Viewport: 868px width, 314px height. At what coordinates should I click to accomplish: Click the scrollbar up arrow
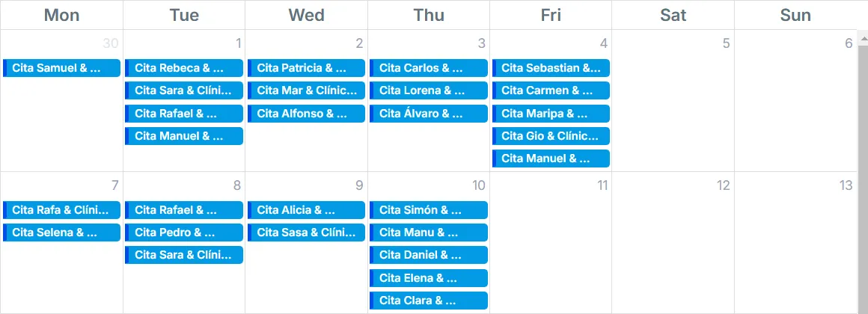click(x=862, y=37)
